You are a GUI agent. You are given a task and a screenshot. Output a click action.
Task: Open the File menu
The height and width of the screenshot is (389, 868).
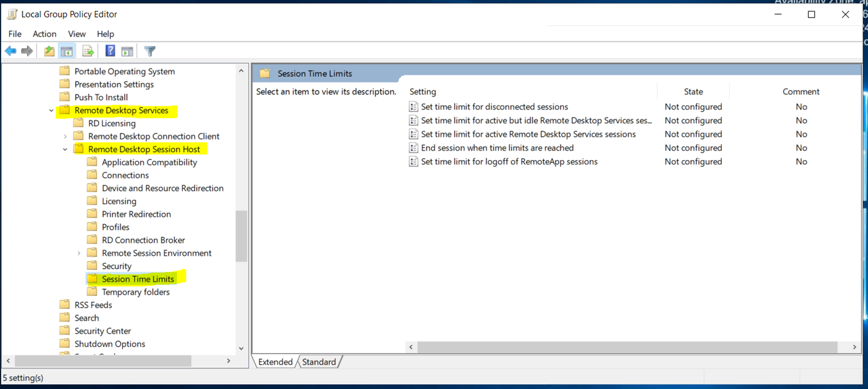15,34
